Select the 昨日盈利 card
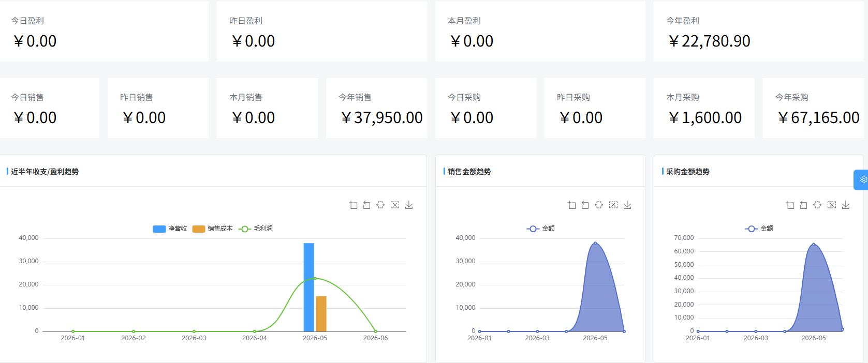Image resolution: width=868 pixels, height=363 pixels. 322,32
